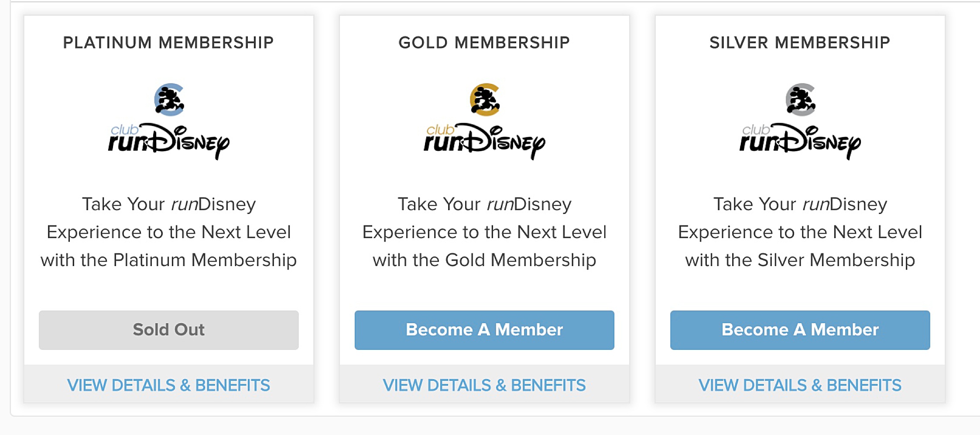Click the Platinum Membership description text
This screenshot has height=435, width=980.
click(169, 232)
